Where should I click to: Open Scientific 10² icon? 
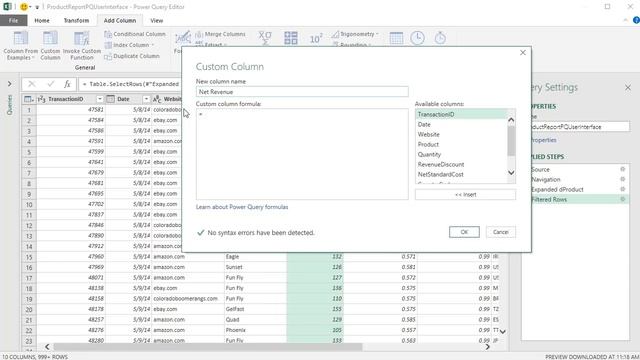(316, 38)
